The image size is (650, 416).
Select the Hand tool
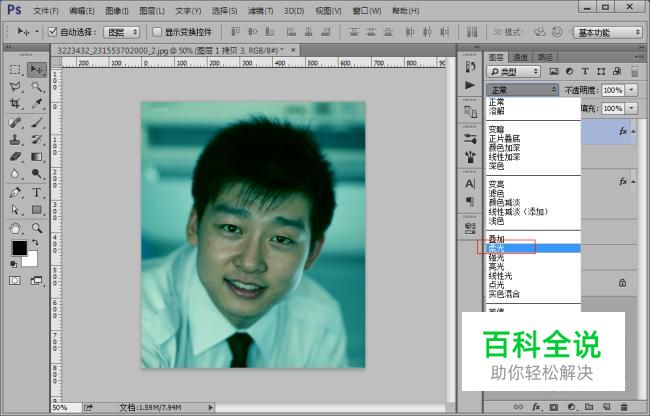pyautogui.click(x=15, y=228)
